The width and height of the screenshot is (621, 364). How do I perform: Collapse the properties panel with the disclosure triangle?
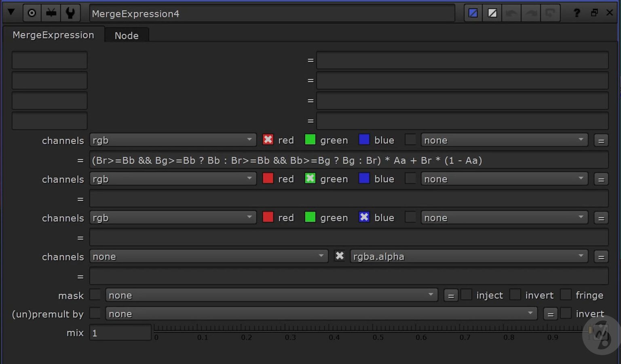coord(11,13)
